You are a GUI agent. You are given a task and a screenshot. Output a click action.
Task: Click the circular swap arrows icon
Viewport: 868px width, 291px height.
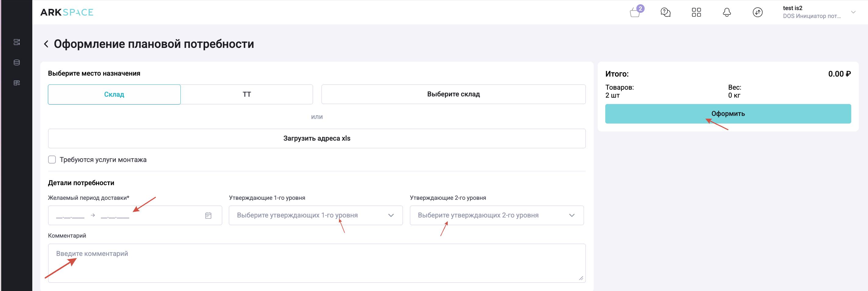[757, 13]
